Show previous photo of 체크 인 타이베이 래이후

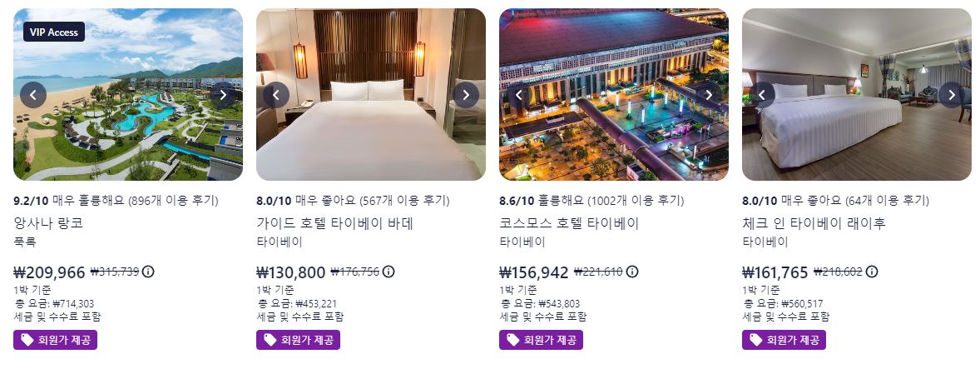[762, 95]
